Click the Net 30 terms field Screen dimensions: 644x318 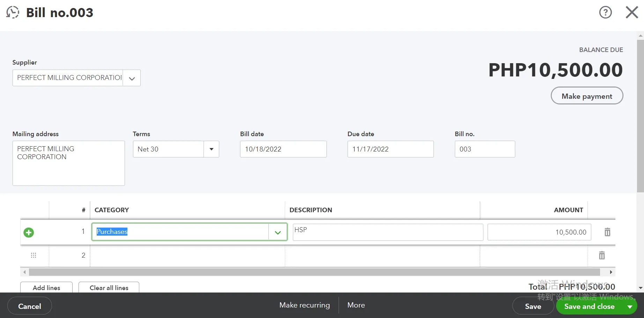click(x=169, y=149)
